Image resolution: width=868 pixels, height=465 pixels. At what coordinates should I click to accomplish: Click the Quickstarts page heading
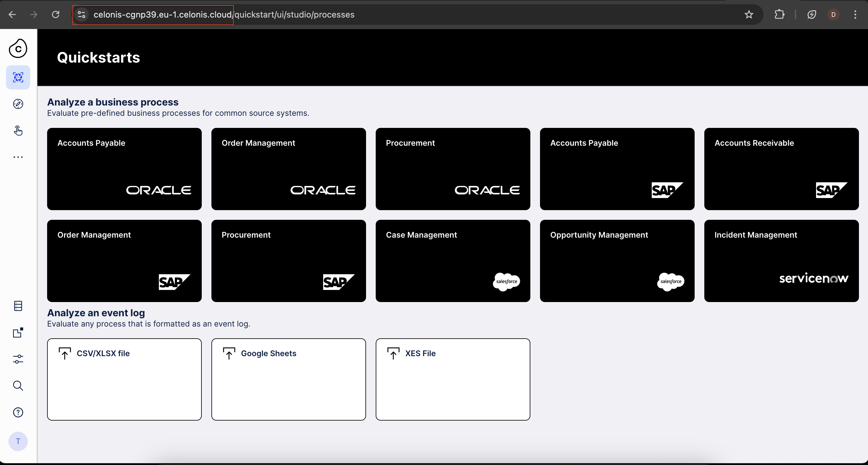(98, 58)
